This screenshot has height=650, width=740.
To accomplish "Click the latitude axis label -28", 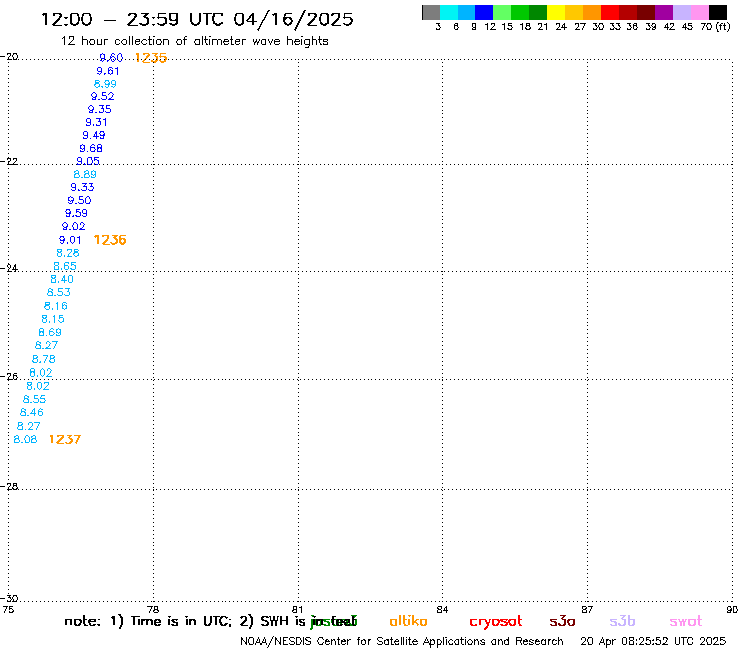I will [9, 486].
